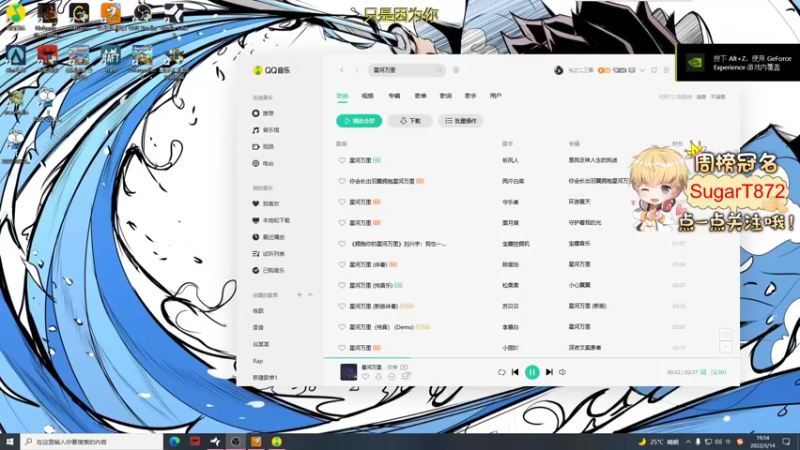Image resolution: width=800 pixels, height=450 pixels.
Task: Switch to the Users (用户) tab
Action: (x=495, y=96)
